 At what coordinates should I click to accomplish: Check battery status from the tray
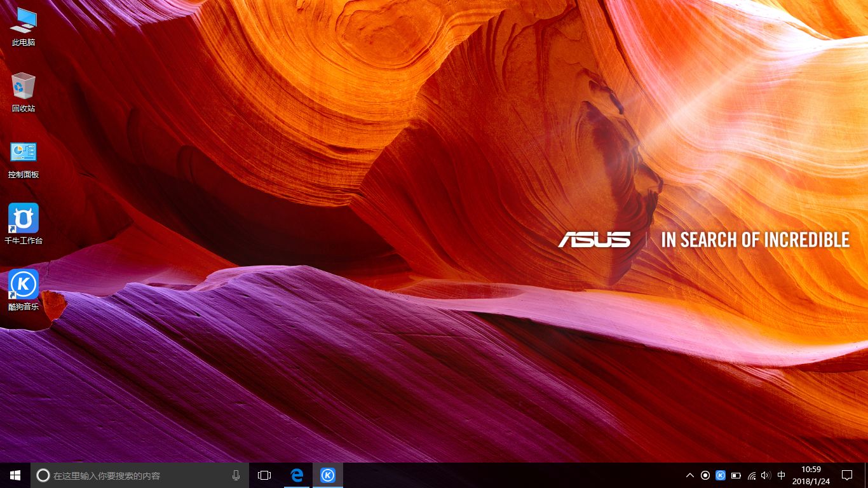735,475
